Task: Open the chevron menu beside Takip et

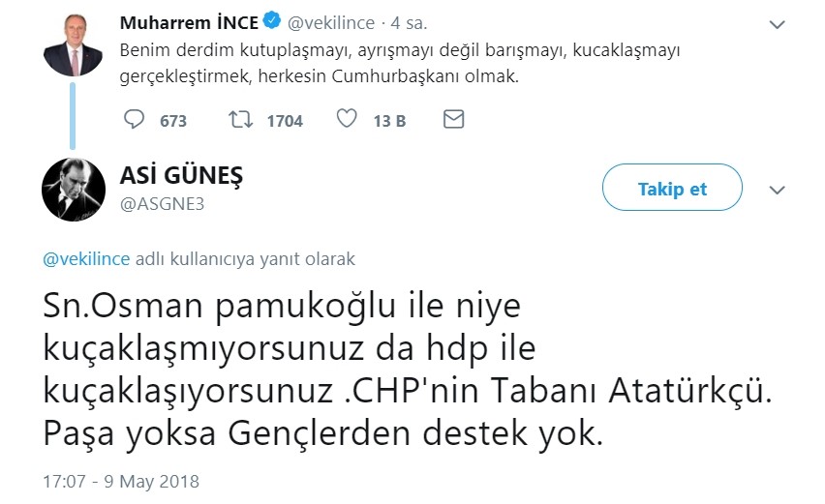Action: tap(778, 191)
